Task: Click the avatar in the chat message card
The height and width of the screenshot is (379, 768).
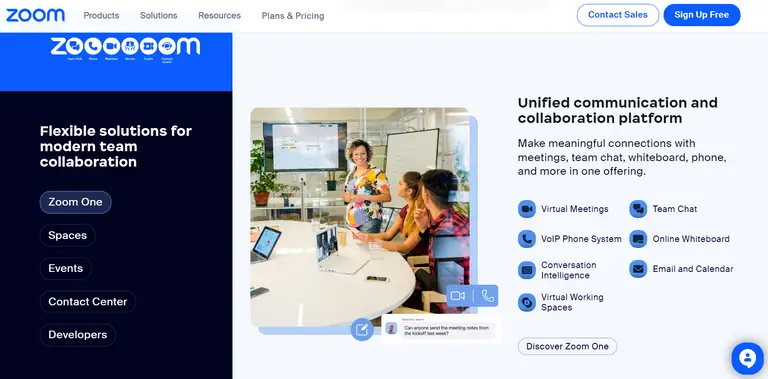Action: [x=391, y=329]
